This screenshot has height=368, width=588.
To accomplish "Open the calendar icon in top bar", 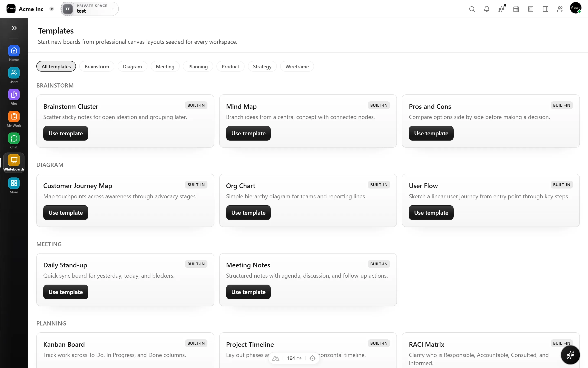I will [x=516, y=9].
